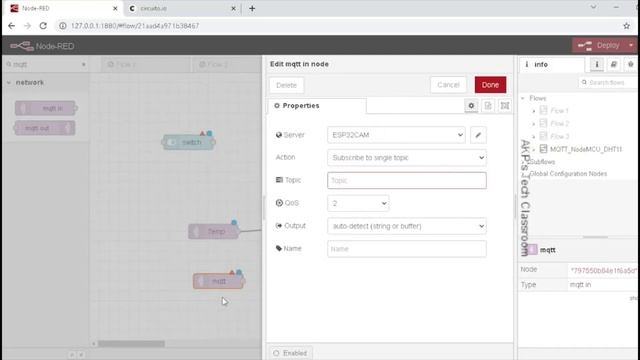Select MQTT_NodeMCU_DHT11 flow in tree

point(586,149)
